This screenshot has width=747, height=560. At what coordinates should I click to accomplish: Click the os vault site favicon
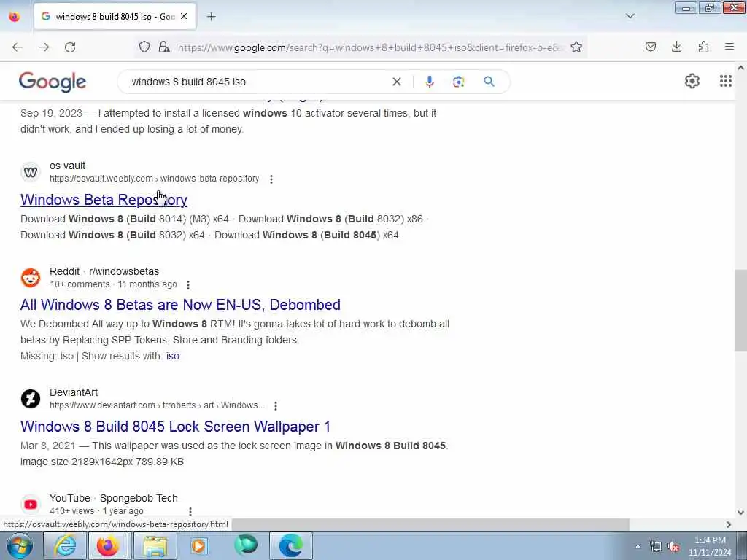point(31,172)
